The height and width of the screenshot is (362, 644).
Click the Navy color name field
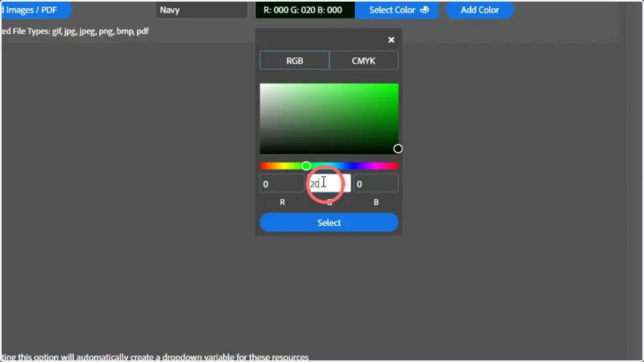click(202, 10)
